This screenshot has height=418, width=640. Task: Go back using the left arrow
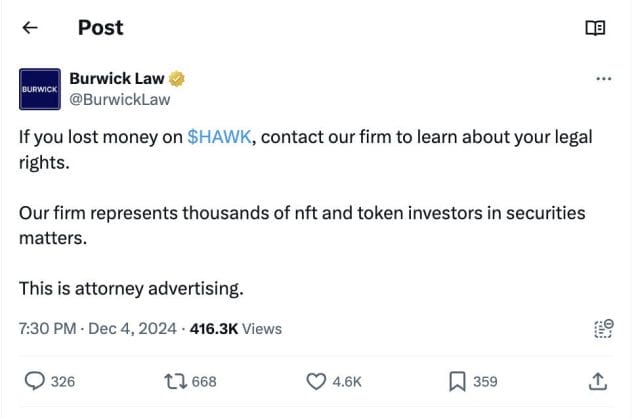(30, 28)
